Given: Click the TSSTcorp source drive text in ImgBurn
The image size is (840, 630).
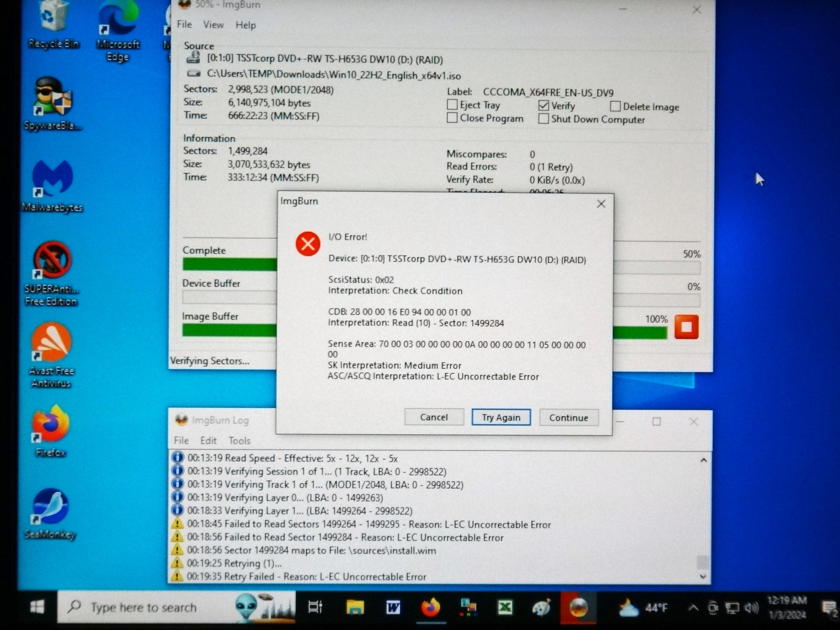Looking at the screenshot, I should click(325, 59).
